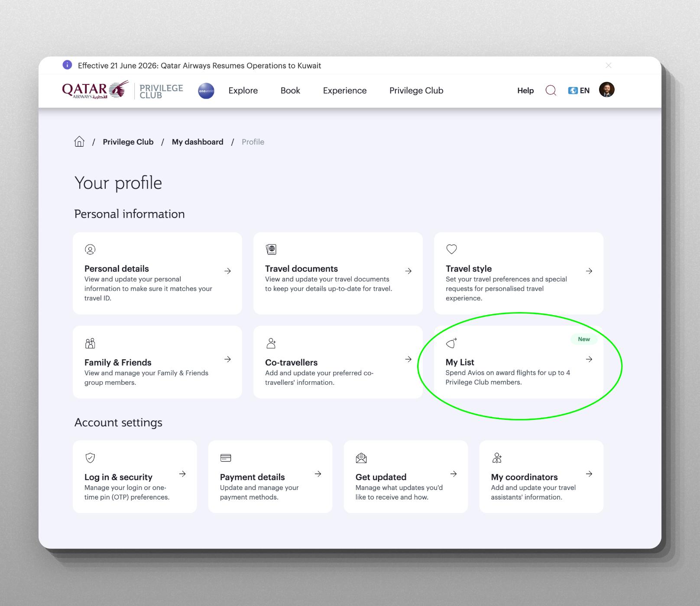The height and width of the screenshot is (606, 700).
Task: Open My coordinators title
Action: [x=524, y=477]
